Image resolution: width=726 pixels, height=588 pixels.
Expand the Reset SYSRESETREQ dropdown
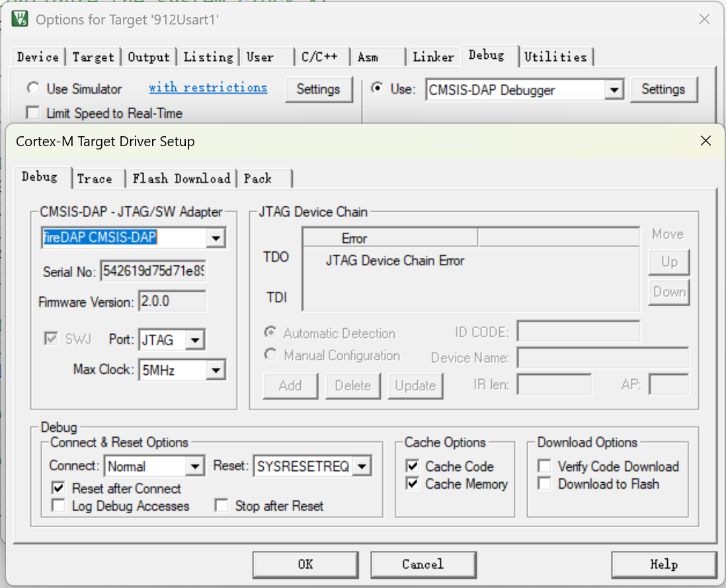[362, 466]
